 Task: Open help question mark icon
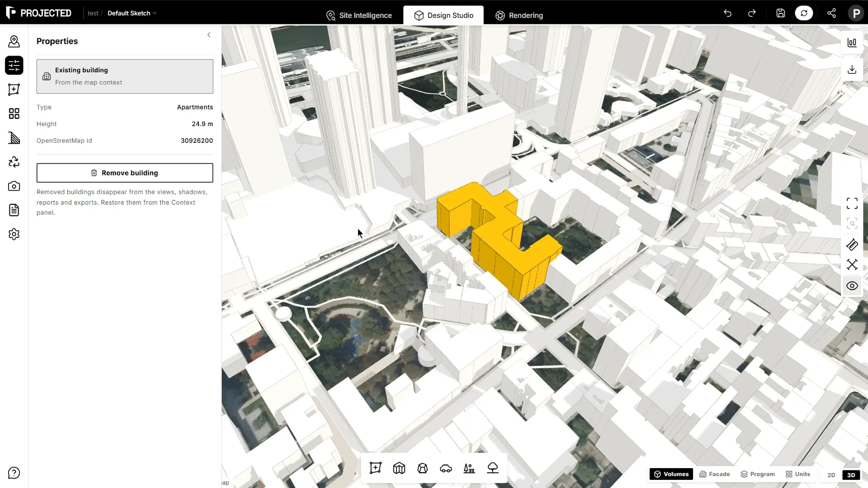(14, 473)
